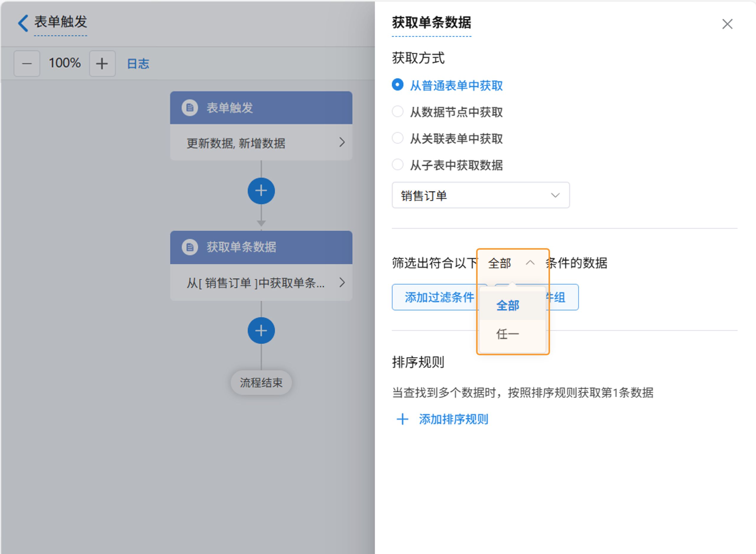Select 从子表中获取数据 radio option
Image resolution: width=756 pixels, height=554 pixels.
tap(398, 165)
